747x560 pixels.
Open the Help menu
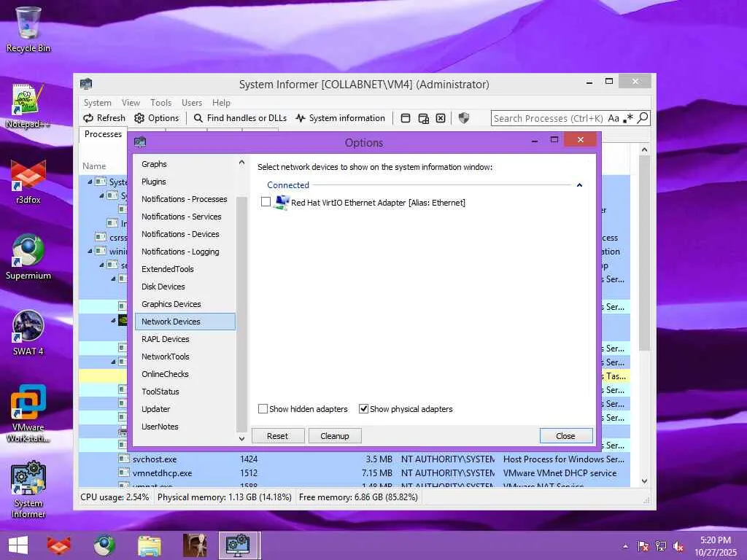coord(221,102)
